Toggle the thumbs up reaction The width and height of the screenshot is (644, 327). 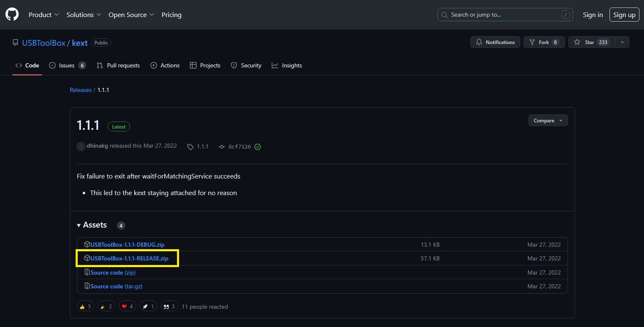tap(86, 306)
